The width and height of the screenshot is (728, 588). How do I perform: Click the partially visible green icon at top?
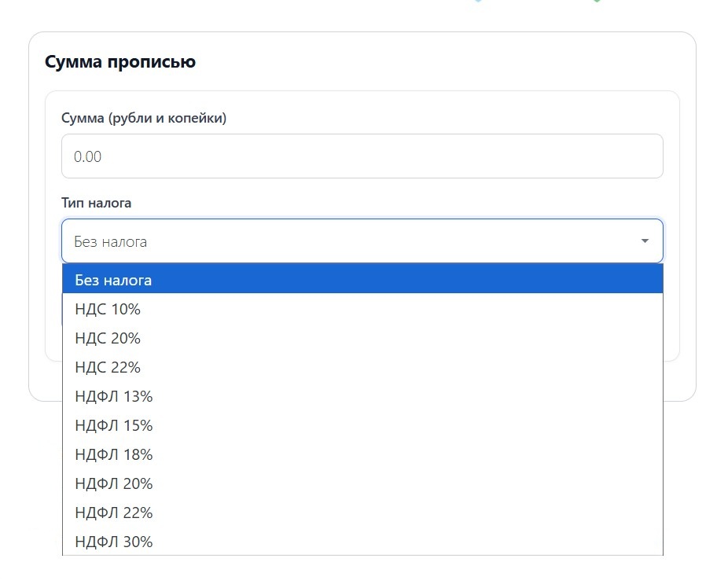(x=597, y=2)
